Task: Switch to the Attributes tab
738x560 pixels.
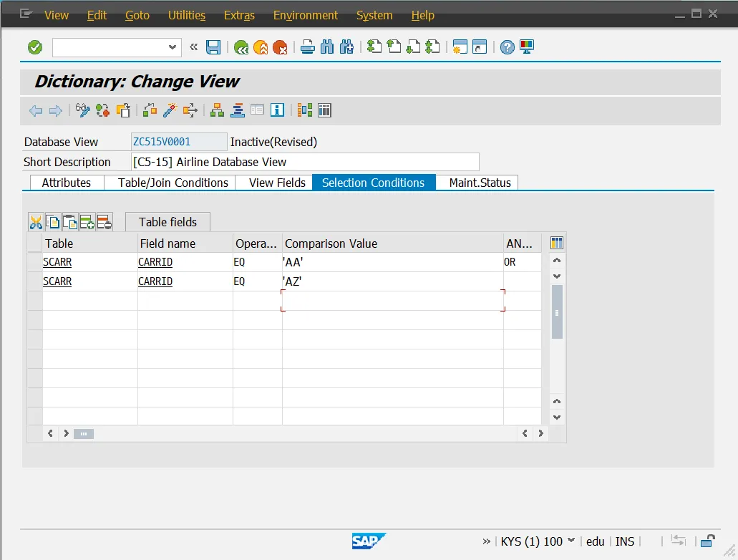Action: coord(67,183)
